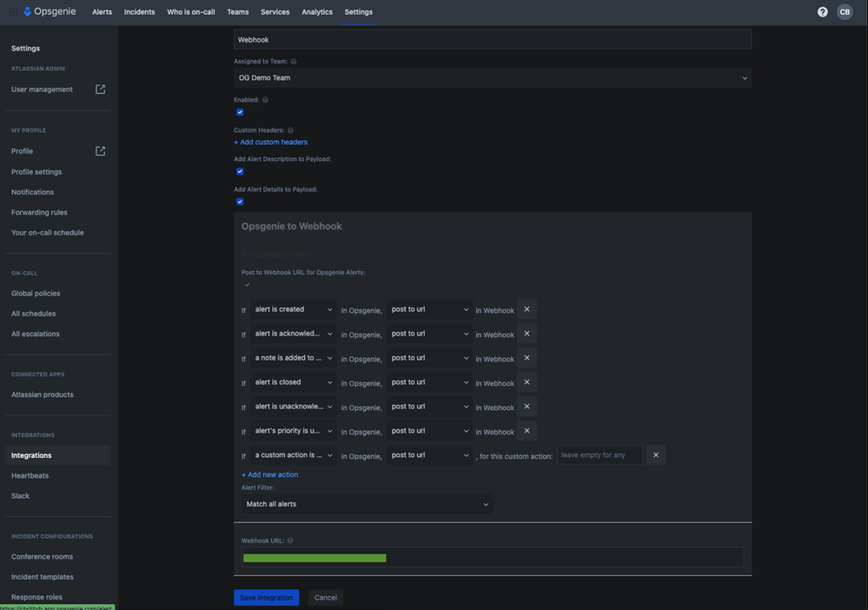
Task: Open the Alert Filter 'Match all alerts' dropdown
Action: pyautogui.click(x=367, y=504)
